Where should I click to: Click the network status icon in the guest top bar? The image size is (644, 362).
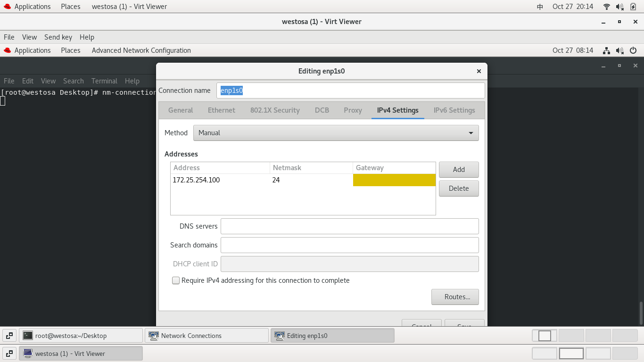[x=606, y=50]
